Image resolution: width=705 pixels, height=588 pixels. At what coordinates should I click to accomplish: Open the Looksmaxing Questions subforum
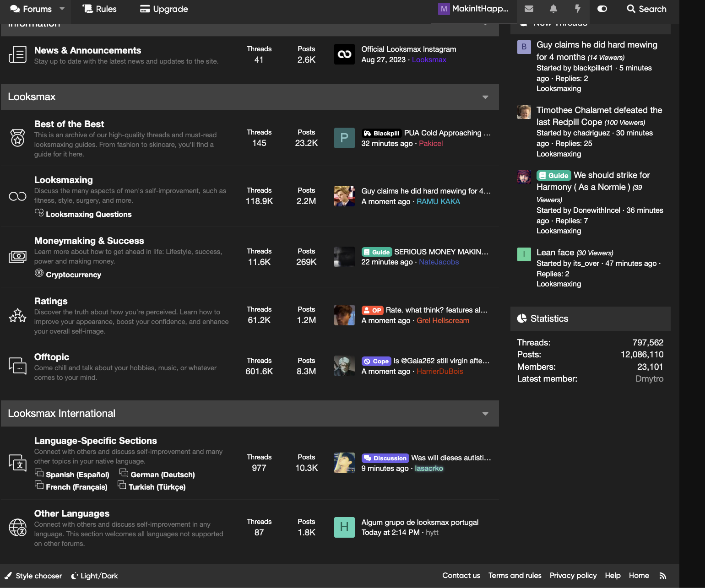[88, 214]
